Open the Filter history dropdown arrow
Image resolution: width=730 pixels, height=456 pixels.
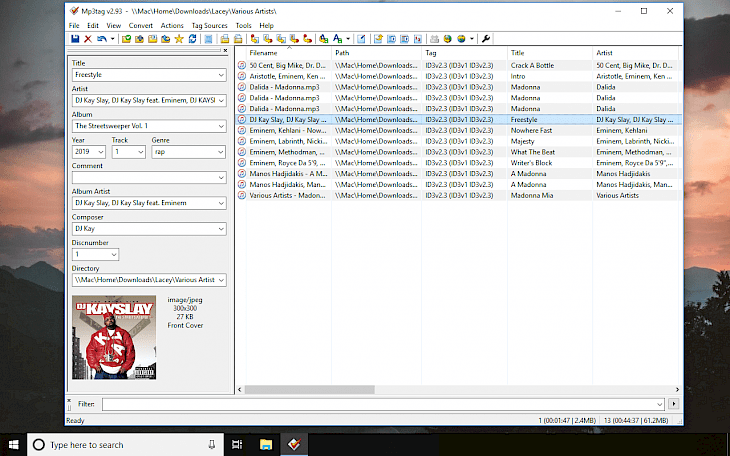pos(660,404)
